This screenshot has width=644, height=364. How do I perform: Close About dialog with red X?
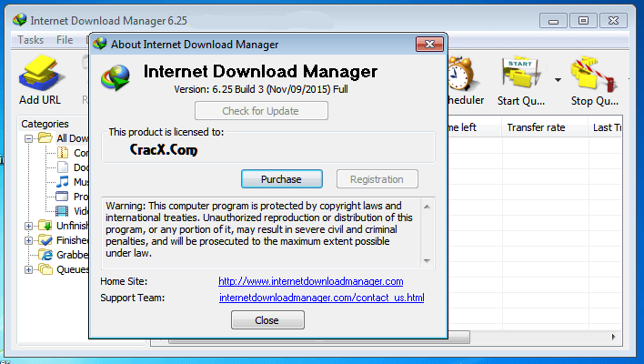tap(429, 44)
